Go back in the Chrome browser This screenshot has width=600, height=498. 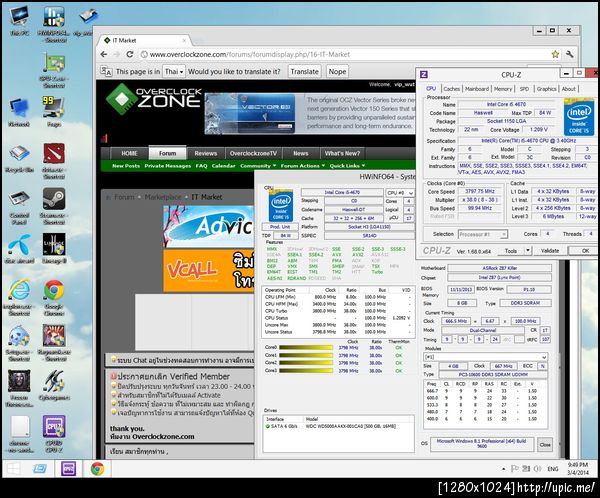pos(104,54)
